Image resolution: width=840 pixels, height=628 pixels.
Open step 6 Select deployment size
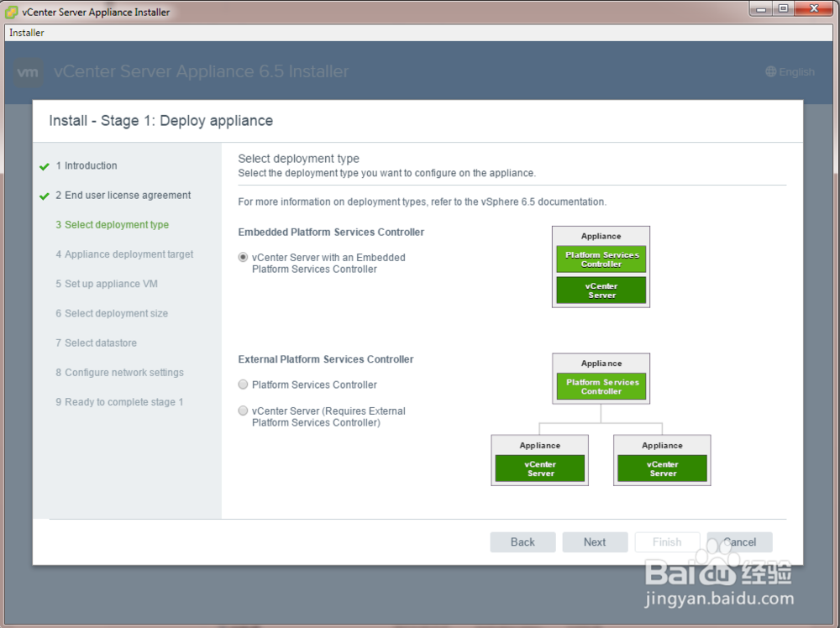(x=112, y=313)
